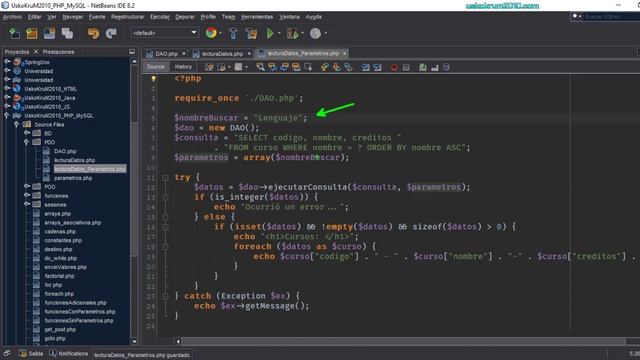Screen dimensions: 640x360
Task: Toggle code fold on the try line
Action: (x=165, y=178)
